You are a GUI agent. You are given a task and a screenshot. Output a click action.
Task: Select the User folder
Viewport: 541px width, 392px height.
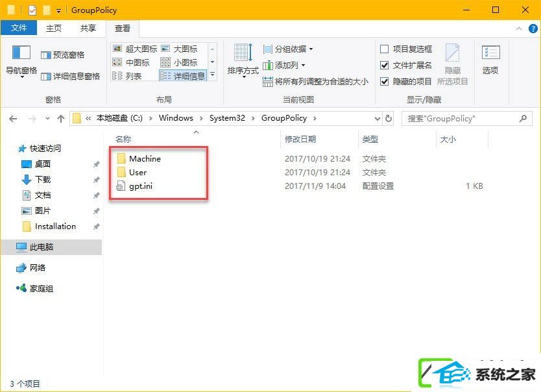pos(132,172)
